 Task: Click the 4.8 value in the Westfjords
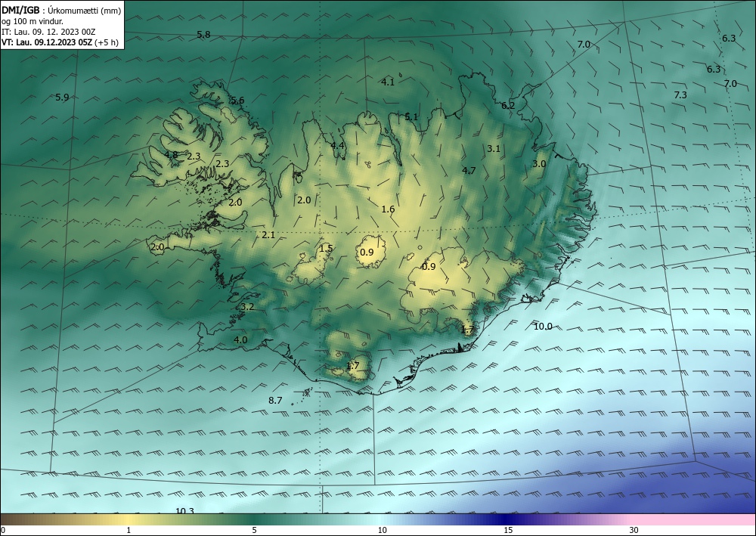click(x=171, y=155)
